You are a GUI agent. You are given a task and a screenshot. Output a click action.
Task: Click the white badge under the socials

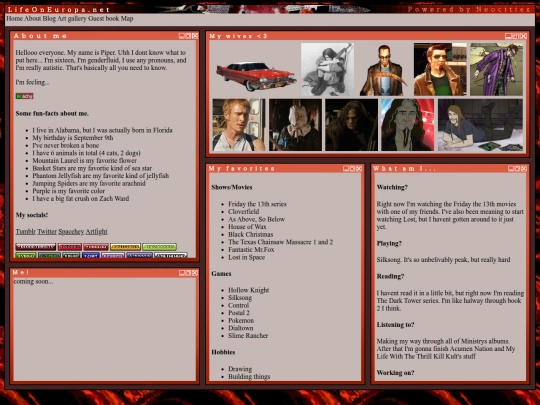(171, 256)
